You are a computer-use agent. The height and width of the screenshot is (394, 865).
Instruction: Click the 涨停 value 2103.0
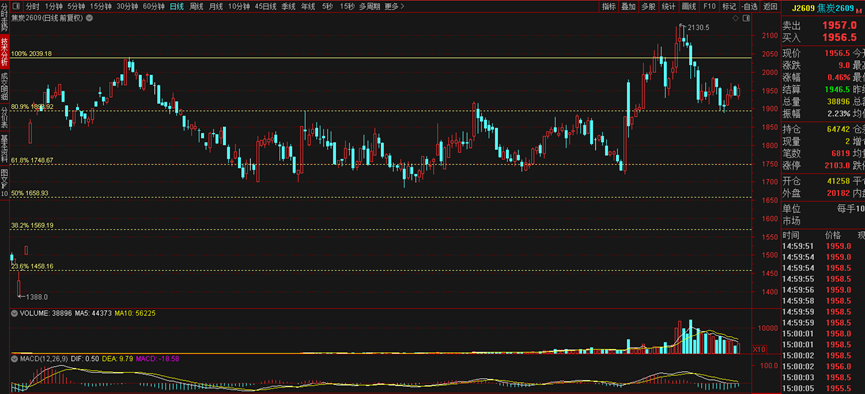click(x=837, y=166)
